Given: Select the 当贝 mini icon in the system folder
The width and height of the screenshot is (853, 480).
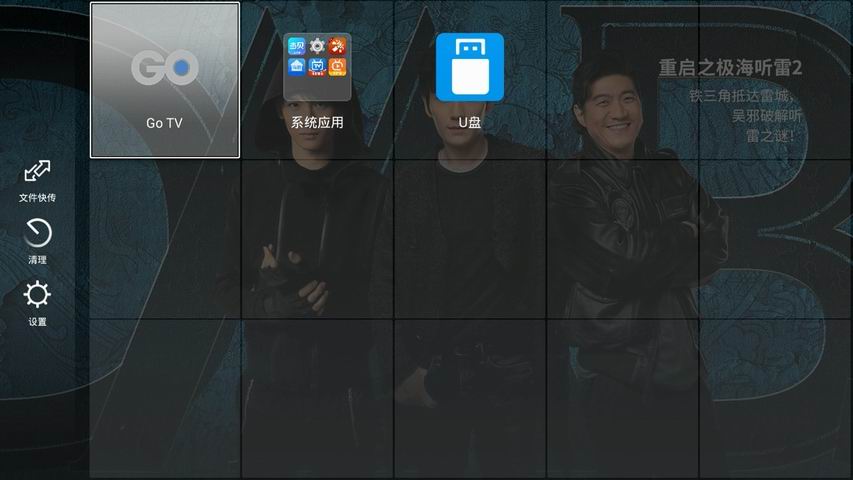Looking at the screenshot, I should (x=296, y=46).
